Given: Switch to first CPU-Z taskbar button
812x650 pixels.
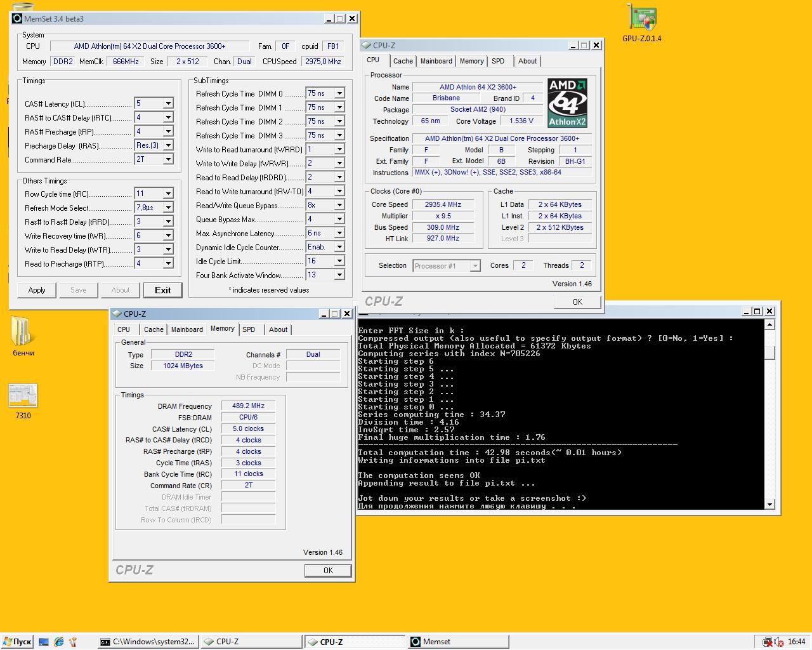Looking at the screenshot, I should 251,642.
